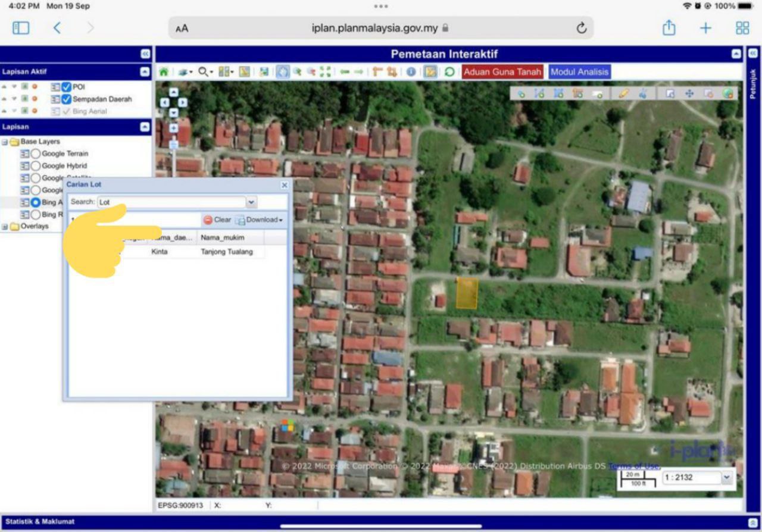Click the green Home icon in map toolbar
762x532 pixels.
coord(164,72)
